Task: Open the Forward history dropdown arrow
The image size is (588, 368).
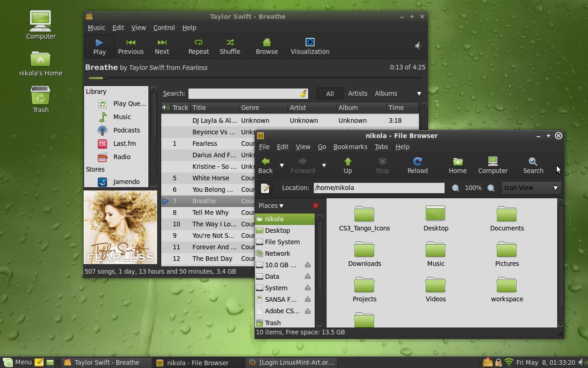Action: click(324, 165)
